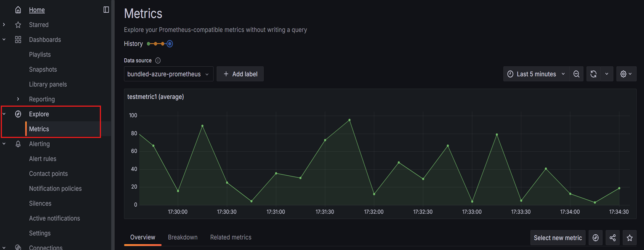Collapse the Dashboards section
This screenshot has width=644, height=250.
4,40
